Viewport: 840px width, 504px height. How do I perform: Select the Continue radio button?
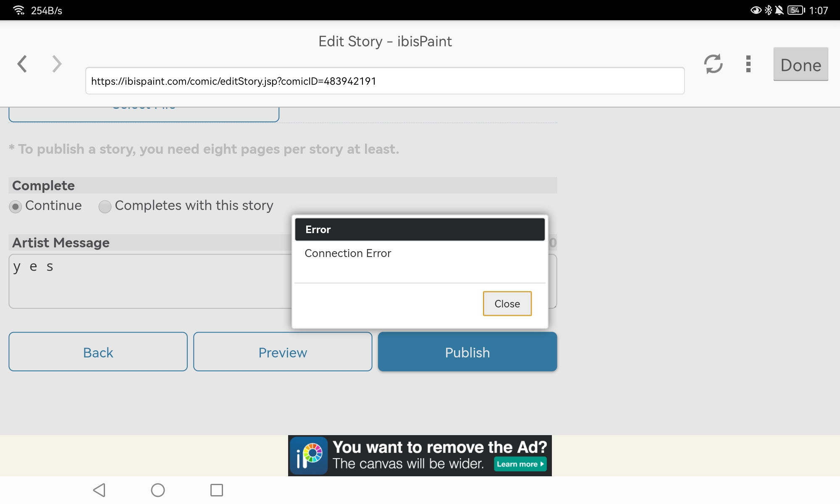click(x=16, y=206)
